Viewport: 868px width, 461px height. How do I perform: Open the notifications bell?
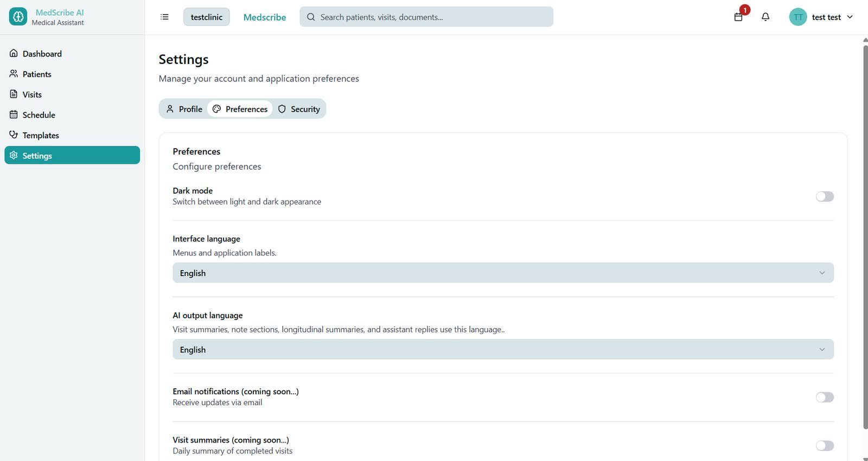[765, 17]
